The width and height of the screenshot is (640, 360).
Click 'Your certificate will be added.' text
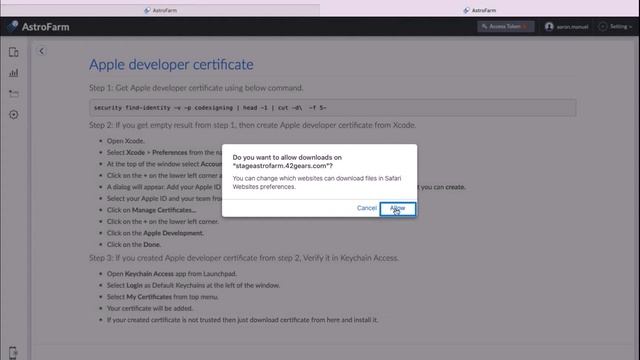tap(150, 308)
